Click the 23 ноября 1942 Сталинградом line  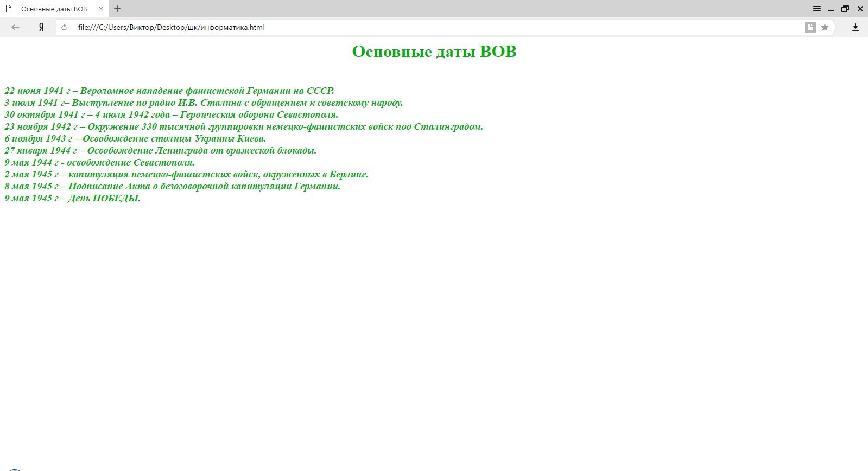(243, 126)
